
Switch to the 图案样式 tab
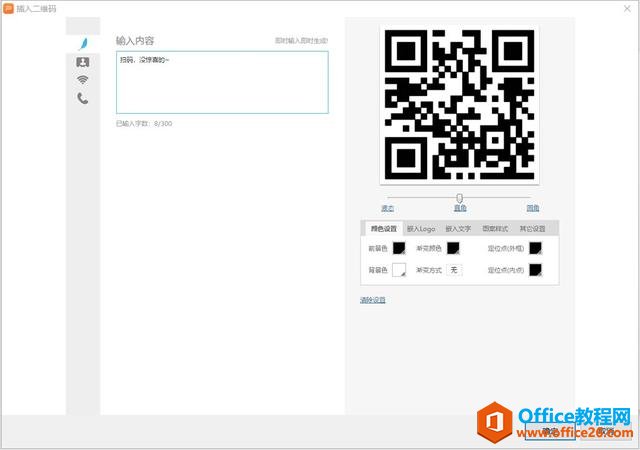click(x=495, y=229)
